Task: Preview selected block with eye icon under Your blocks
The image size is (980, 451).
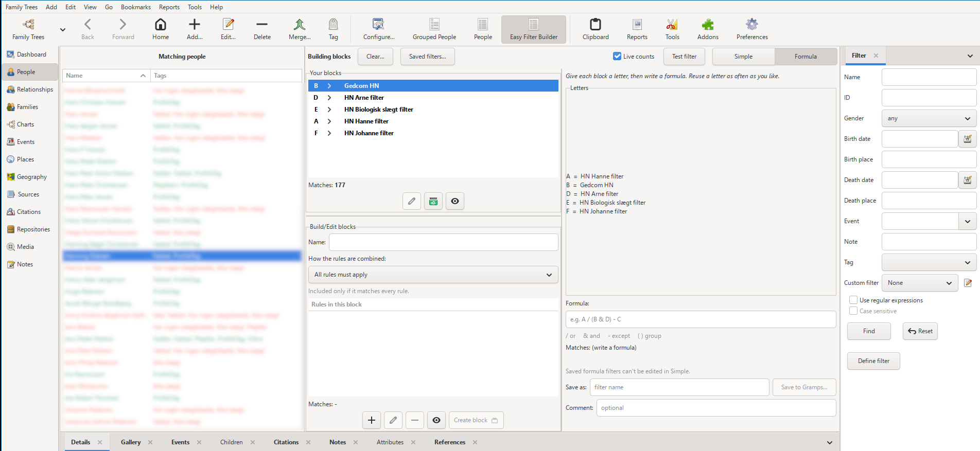Action: (455, 201)
